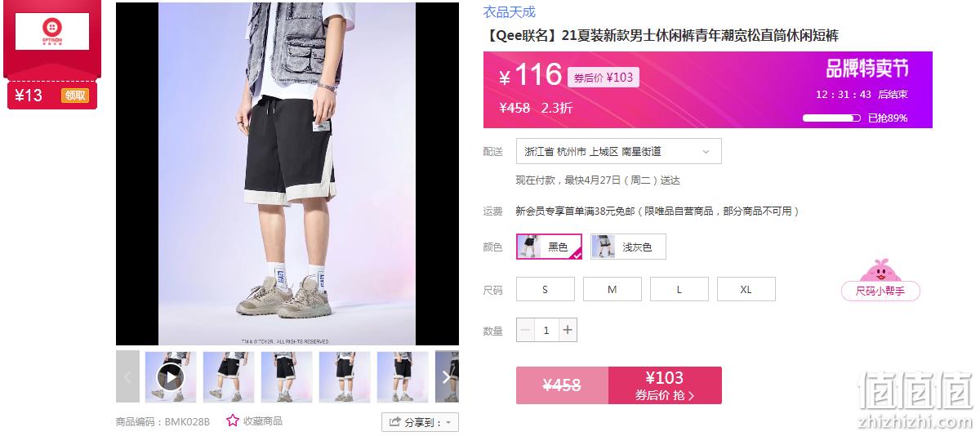
Task: Increase quantity with the plus button
Action: click(568, 331)
